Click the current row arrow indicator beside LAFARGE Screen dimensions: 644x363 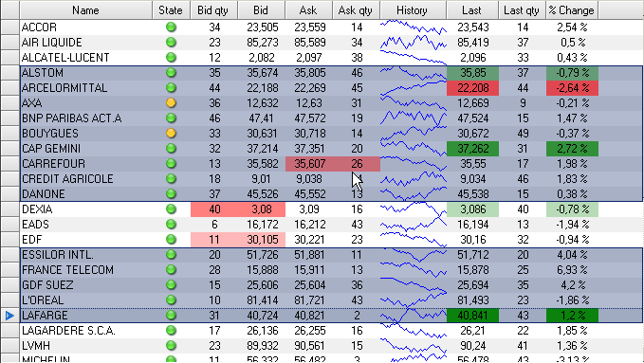click(x=9, y=316)
